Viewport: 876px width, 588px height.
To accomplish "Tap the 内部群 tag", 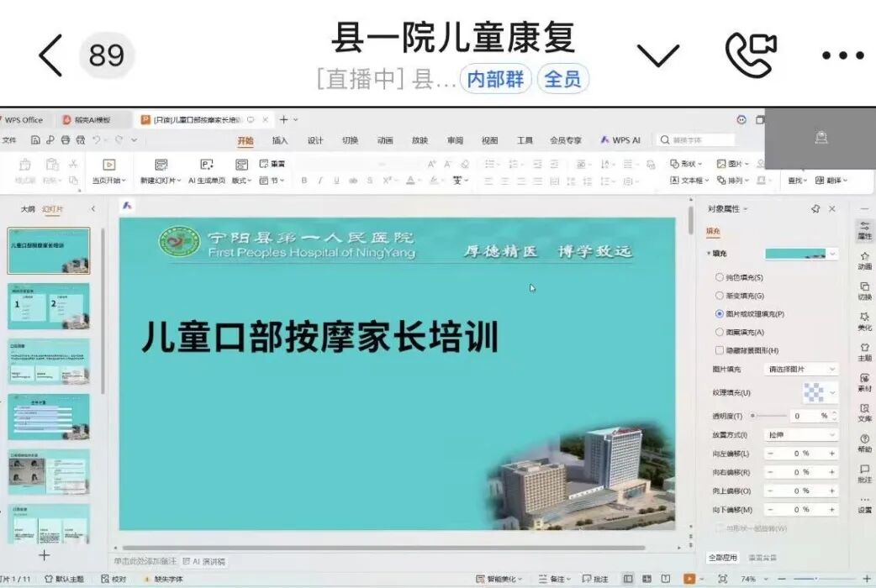I will [495, 79].
